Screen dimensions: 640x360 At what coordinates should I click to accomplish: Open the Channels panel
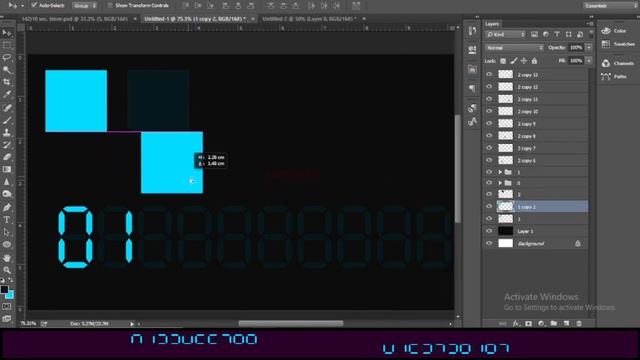(618, 63)
